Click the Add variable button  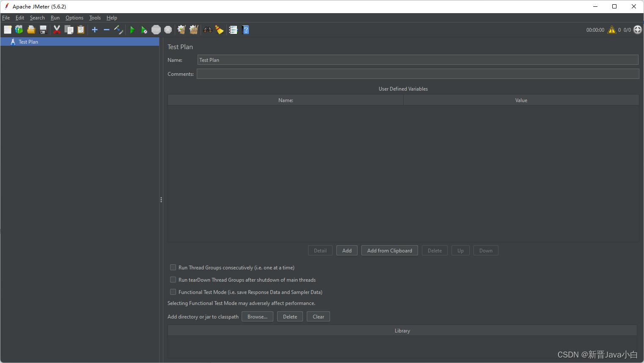(x=347, y=250)
